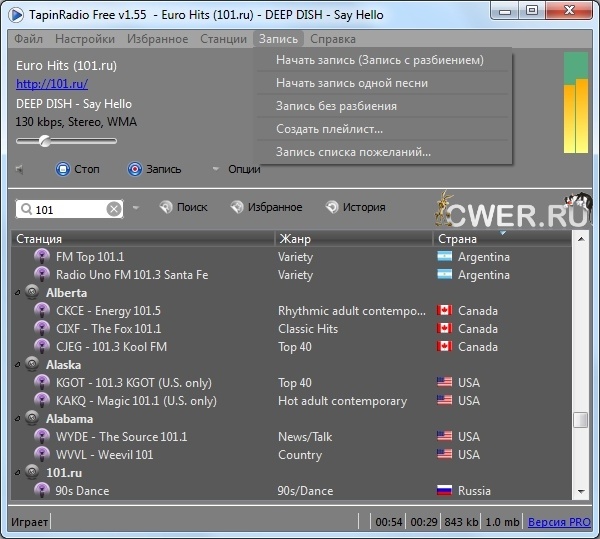This screenshot has width=600, height=539.
Task: Click the Версия PRO link
Action: click(x=559, y=523)
